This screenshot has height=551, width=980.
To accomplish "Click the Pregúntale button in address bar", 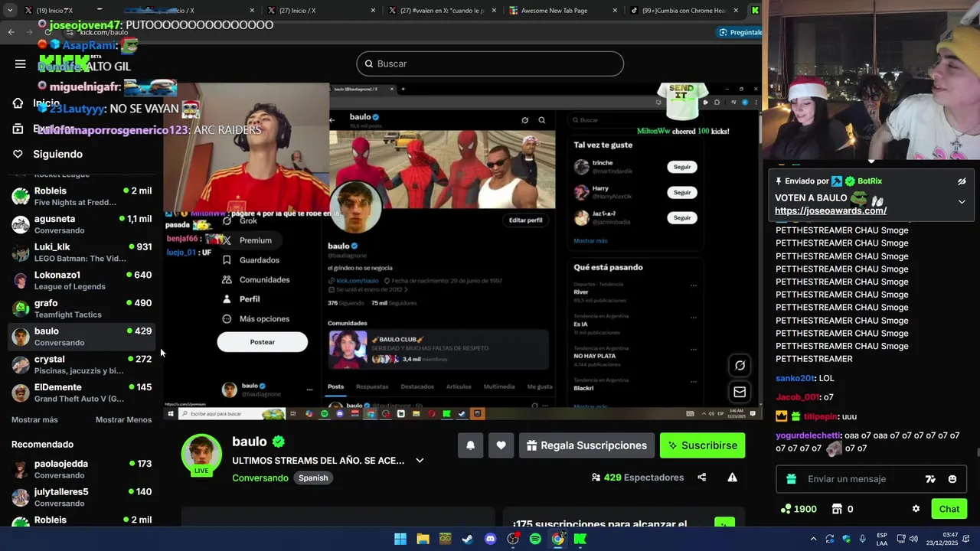I will [740, 32].
